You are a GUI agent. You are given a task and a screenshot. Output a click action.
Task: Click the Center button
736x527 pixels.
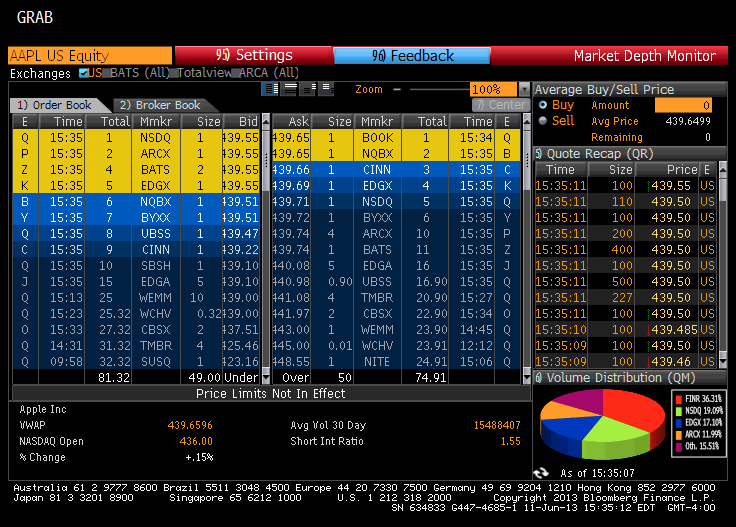(500, 105)
